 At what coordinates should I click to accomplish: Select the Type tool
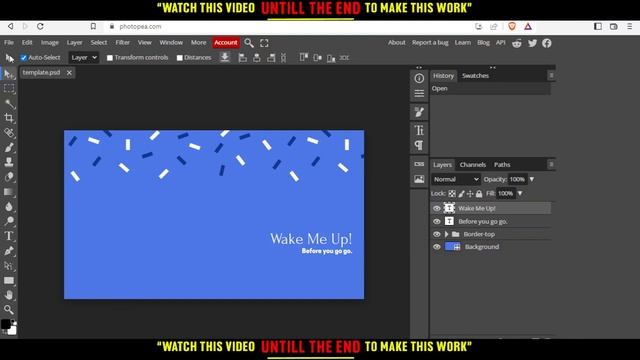9,236
